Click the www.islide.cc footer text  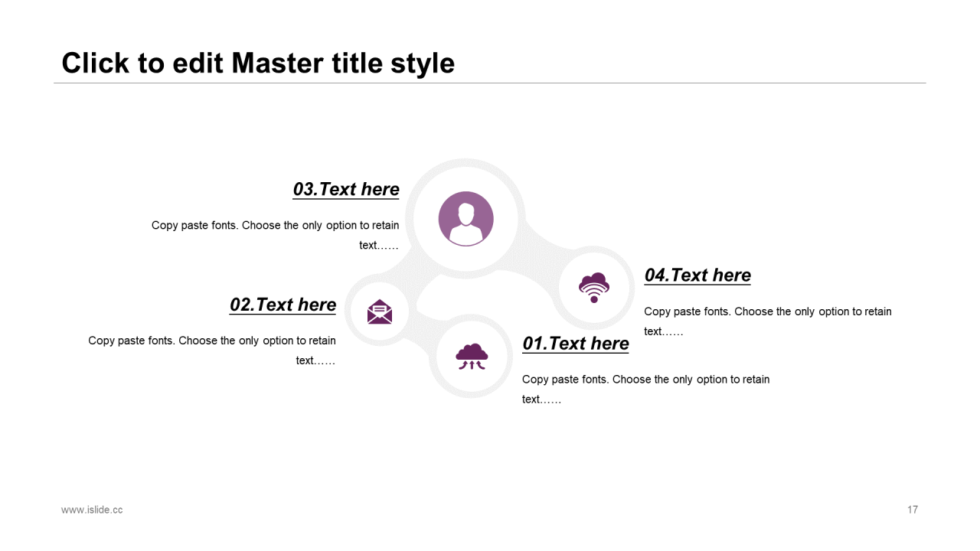click(92, 510)
